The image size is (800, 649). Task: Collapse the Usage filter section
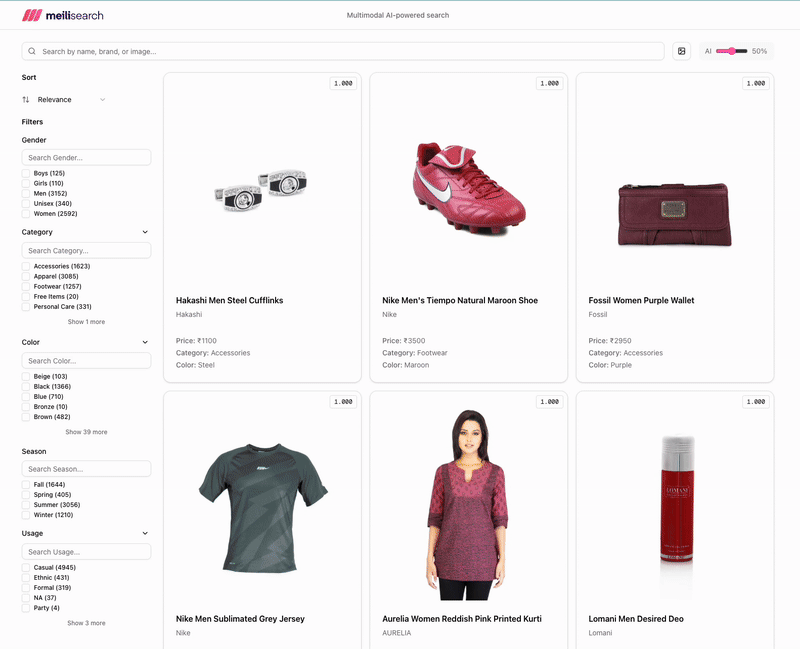[x=145, y=534]
